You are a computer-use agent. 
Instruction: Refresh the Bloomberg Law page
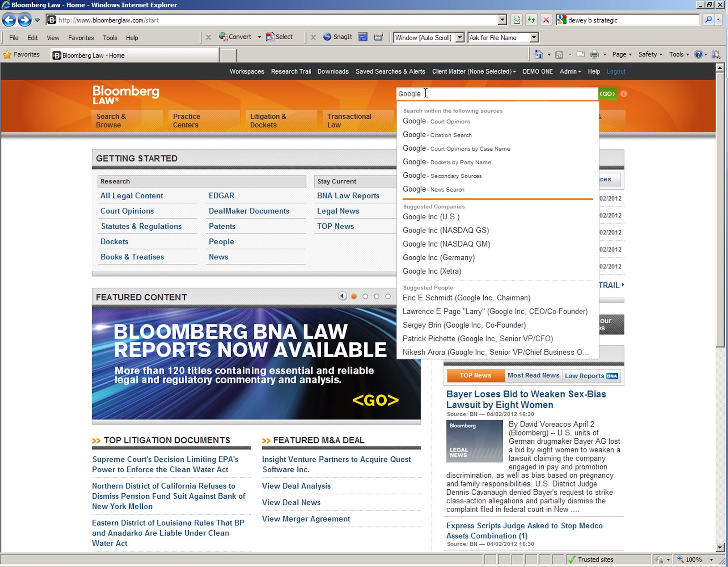531,20
